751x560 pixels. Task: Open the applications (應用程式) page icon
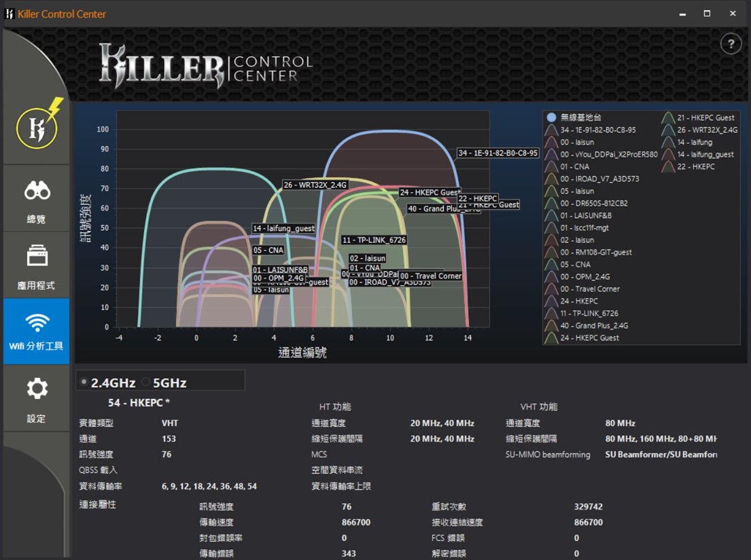(37, 256)
